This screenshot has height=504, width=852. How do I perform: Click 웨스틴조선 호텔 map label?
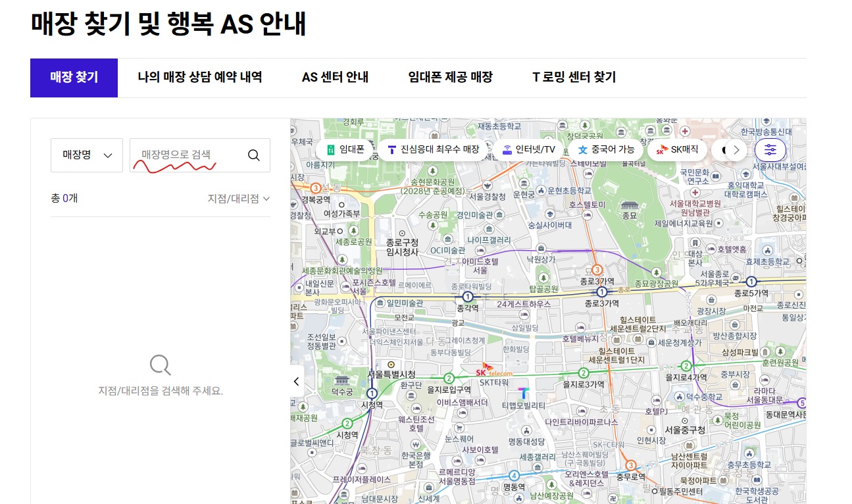pos(416,424)
